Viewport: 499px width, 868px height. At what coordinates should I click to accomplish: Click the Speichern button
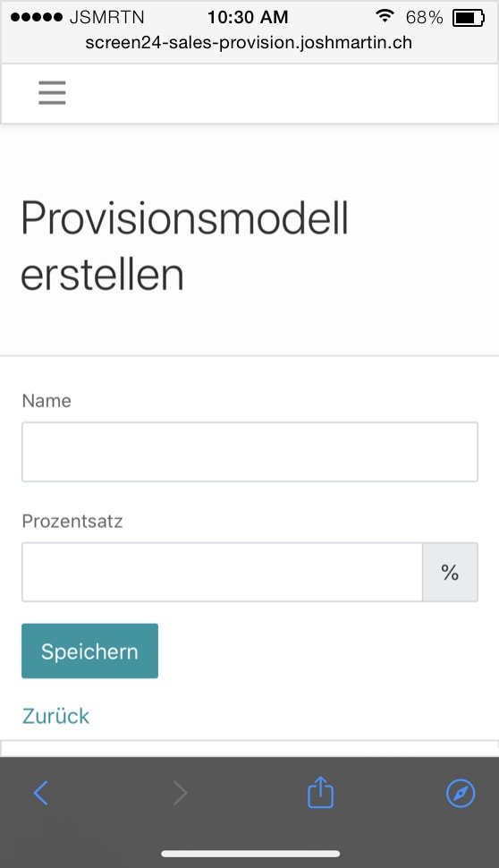point(89,651)
